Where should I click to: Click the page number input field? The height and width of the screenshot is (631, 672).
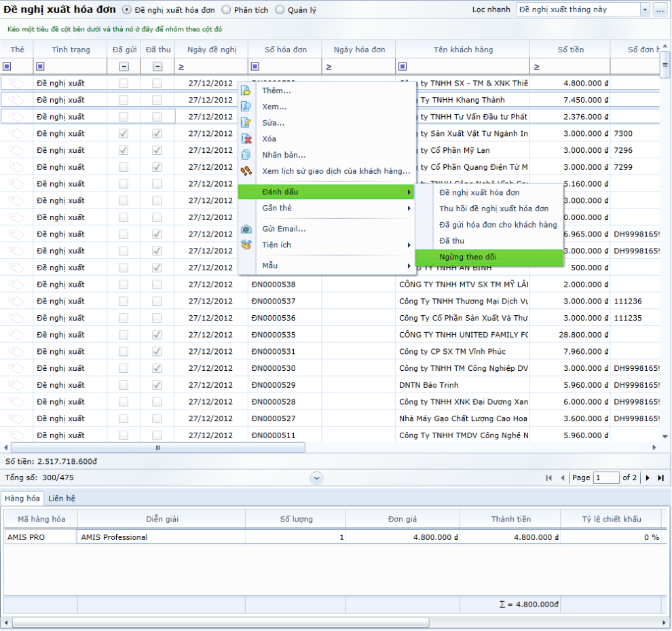coord(606,478)
